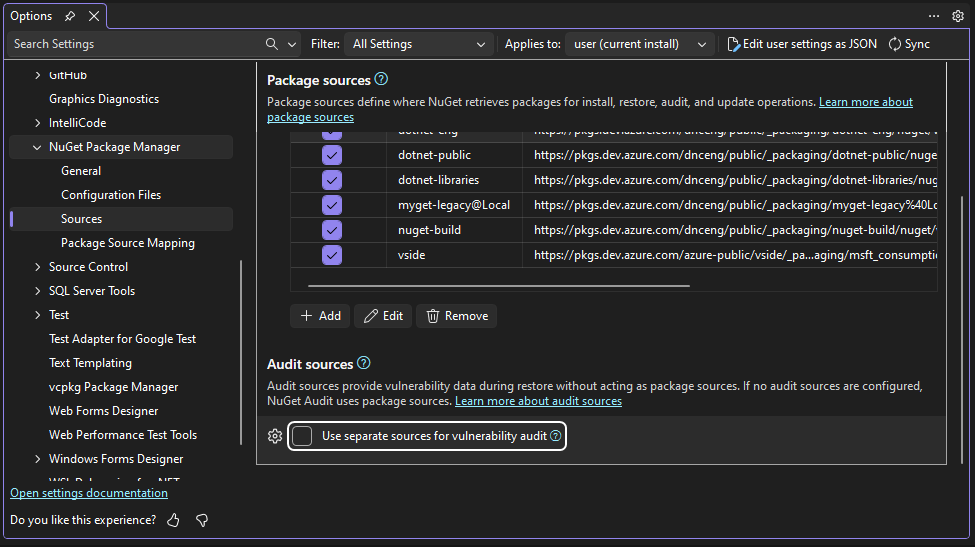Click the help icon beside Audit sources
Viewport: 975px width, 547px height.
[364, 363]
